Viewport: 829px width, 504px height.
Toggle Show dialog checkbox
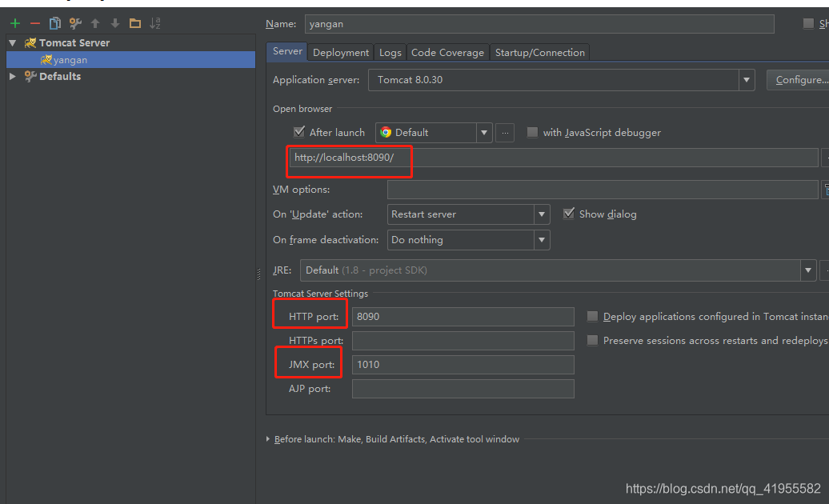click(x=569, y=214)
